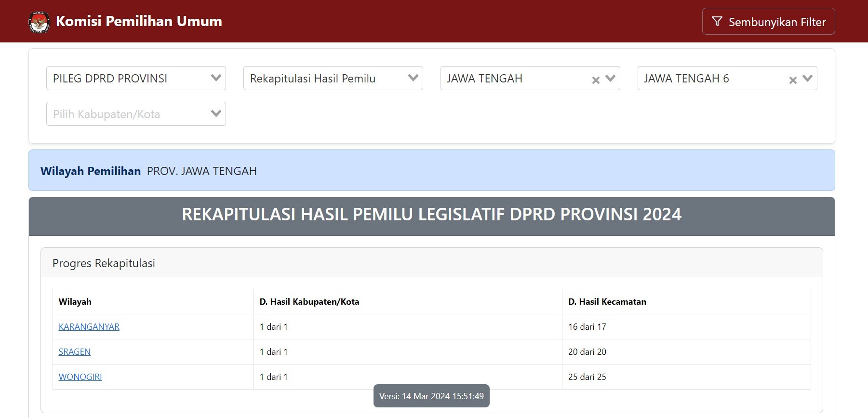The width and height of the screenshot is (868, 418).
Task: Open the election type PILEG DPRD PROVINSI selector
Action: 125,79
